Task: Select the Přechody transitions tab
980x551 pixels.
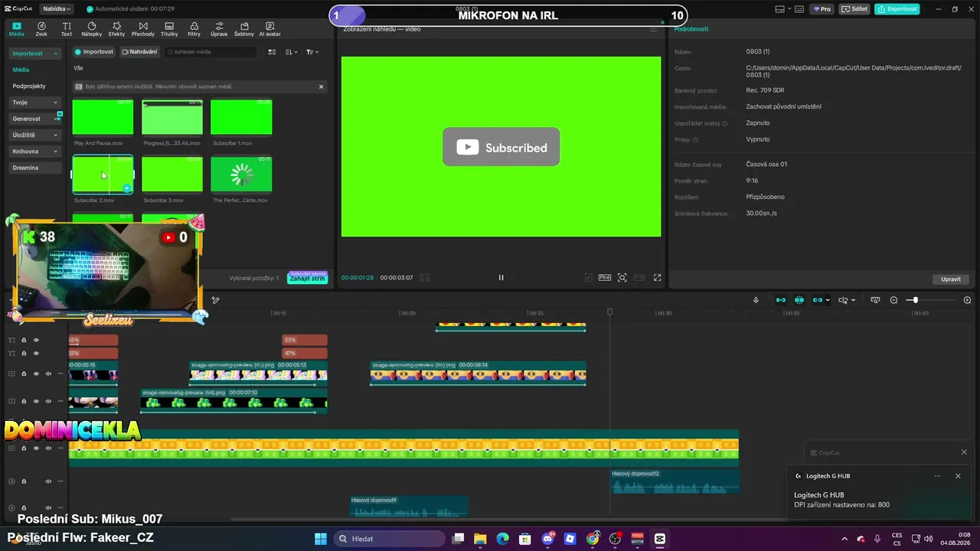Action: (142, 29)
